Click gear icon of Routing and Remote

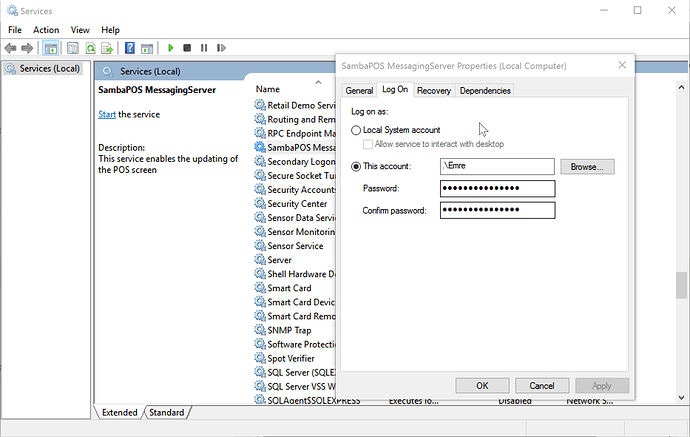260,119
